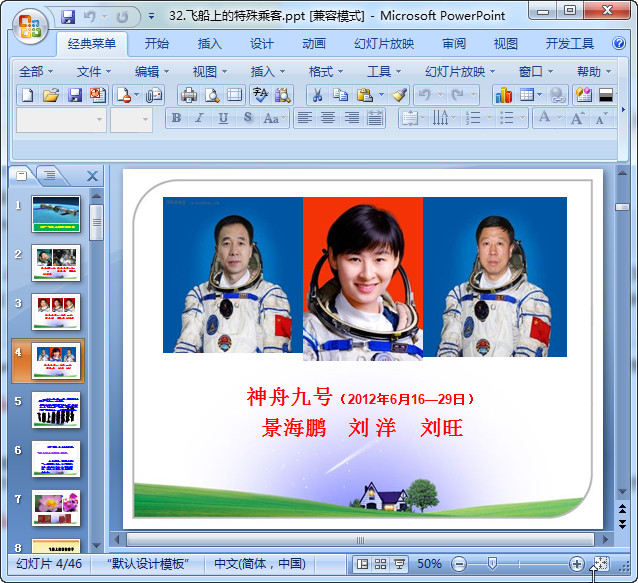Toggle text Shadow formatting
The image size is (638, 583).
[x=247, y=118]
